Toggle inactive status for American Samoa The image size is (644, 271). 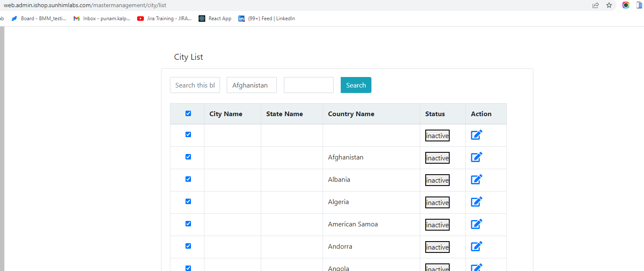point(437,225)
